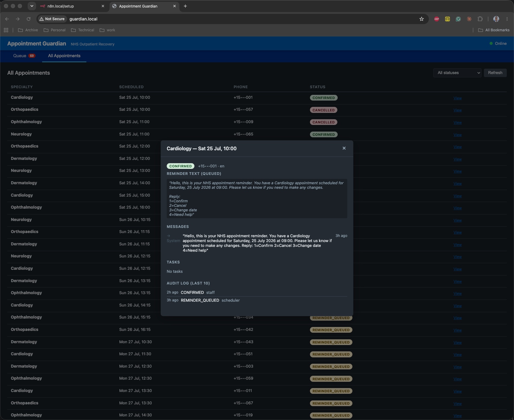The image size is (514, 420).
Task: Open the ABP ad blocker extension
Action: pyautogui.click(x=437, y=19)
